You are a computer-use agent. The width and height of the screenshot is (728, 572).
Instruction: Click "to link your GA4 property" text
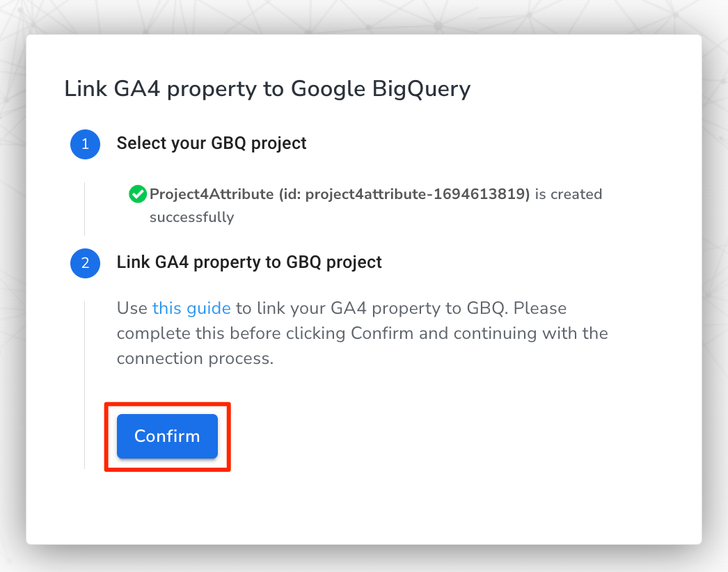(x=327, y=308)
